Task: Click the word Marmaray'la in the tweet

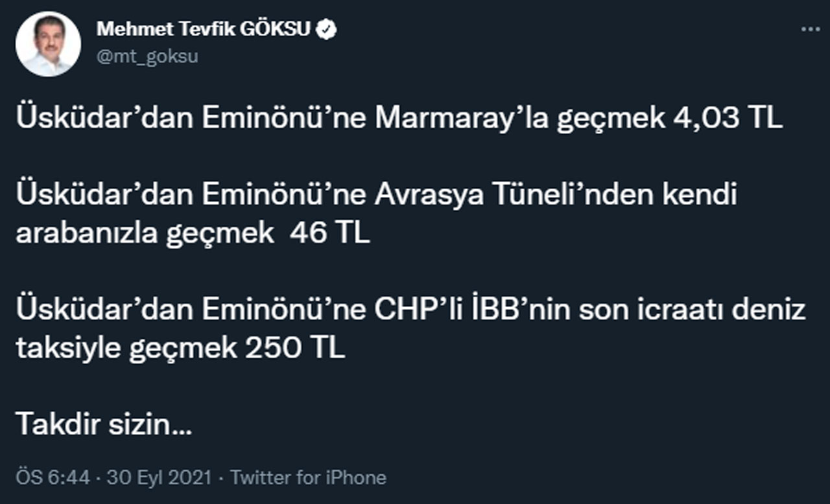Action: pyautogui.click(x=462, y=119)
